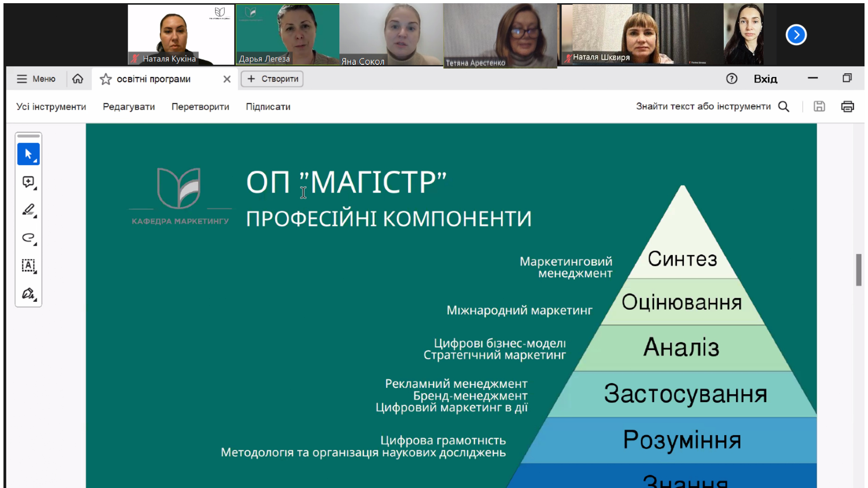Star the освітні програми document
Screen dimensions: 868x488
pyautogui.click(x=106, y=79)
